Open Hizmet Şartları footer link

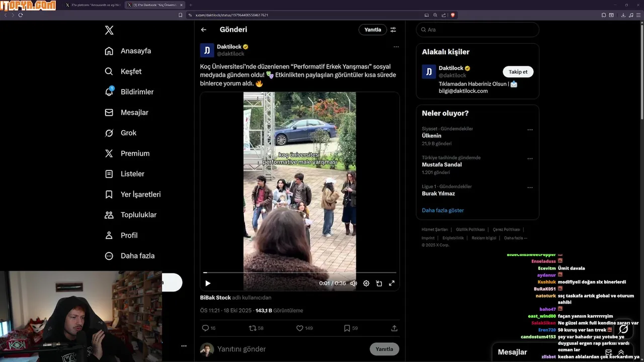(435, 229)
